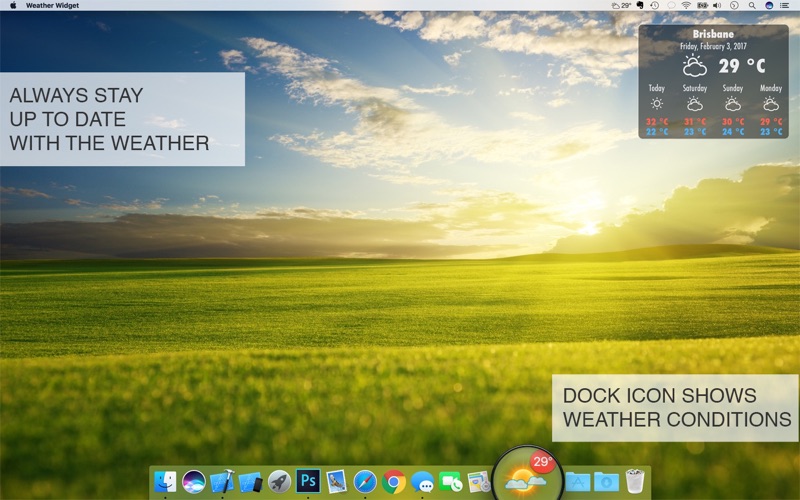The image size is (800, 500).
Task: Open the Apple menu
Action: [13, 5]
